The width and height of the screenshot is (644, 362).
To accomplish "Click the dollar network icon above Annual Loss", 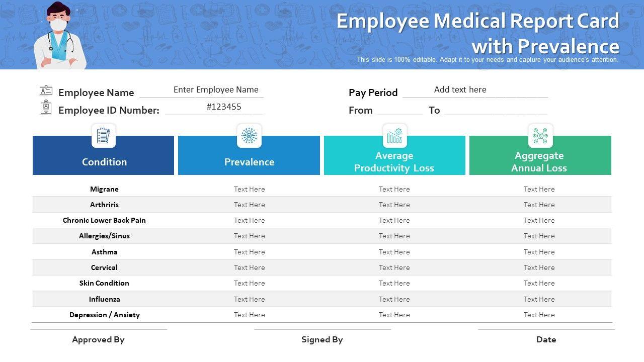I will click(540, 136).
